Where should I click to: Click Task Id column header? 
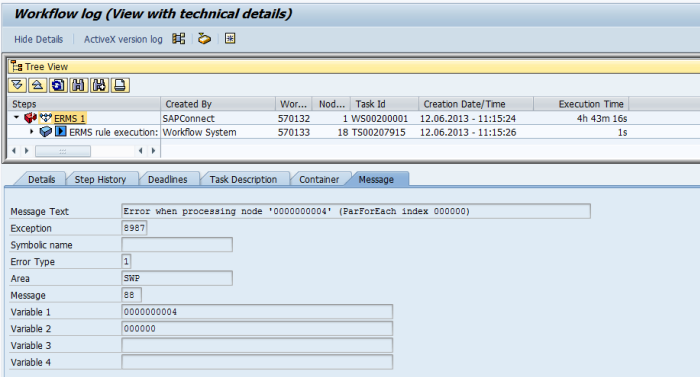[385, 104]
